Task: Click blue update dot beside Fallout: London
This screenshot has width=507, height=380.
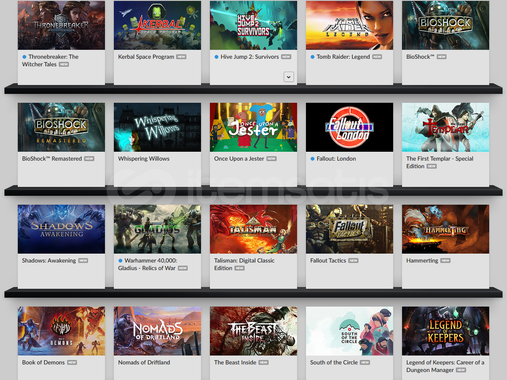Action: [x=312, y=159]
